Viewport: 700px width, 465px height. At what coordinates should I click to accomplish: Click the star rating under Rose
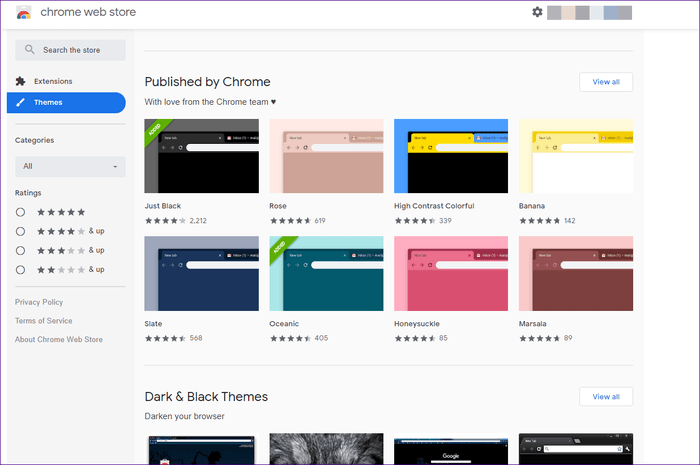tap(290, 220)
